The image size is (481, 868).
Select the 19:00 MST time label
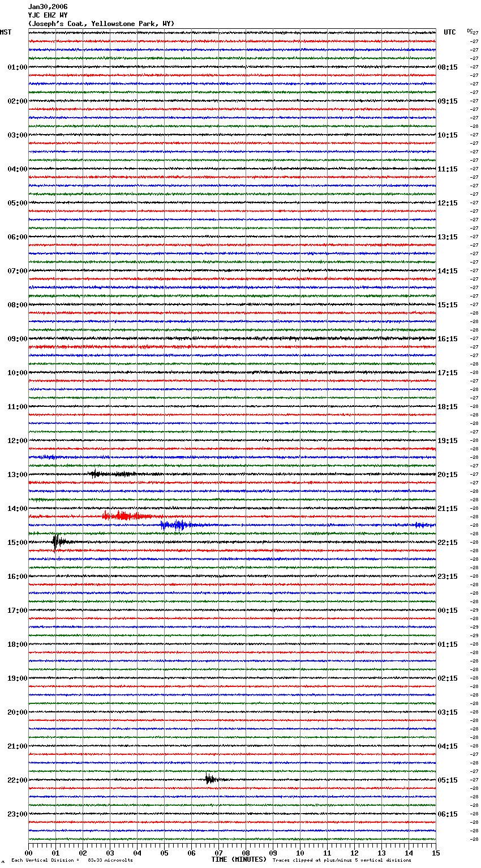18,678
